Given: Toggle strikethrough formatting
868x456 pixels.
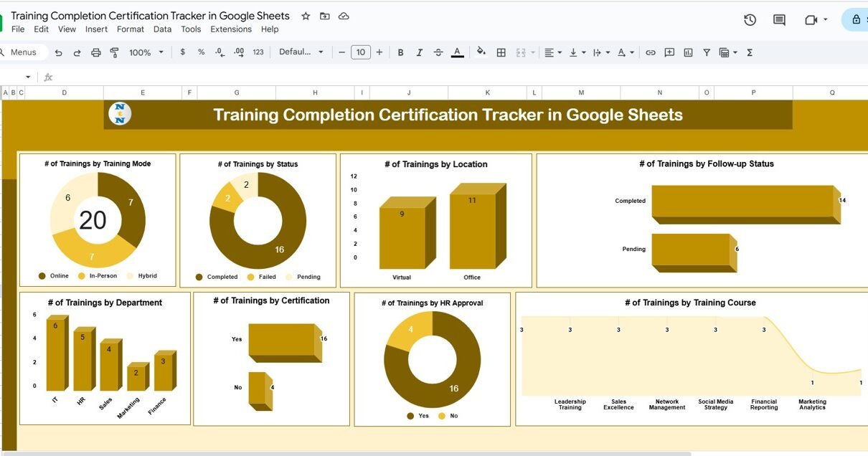Looking at the screenshot, I should click(438, 52).
